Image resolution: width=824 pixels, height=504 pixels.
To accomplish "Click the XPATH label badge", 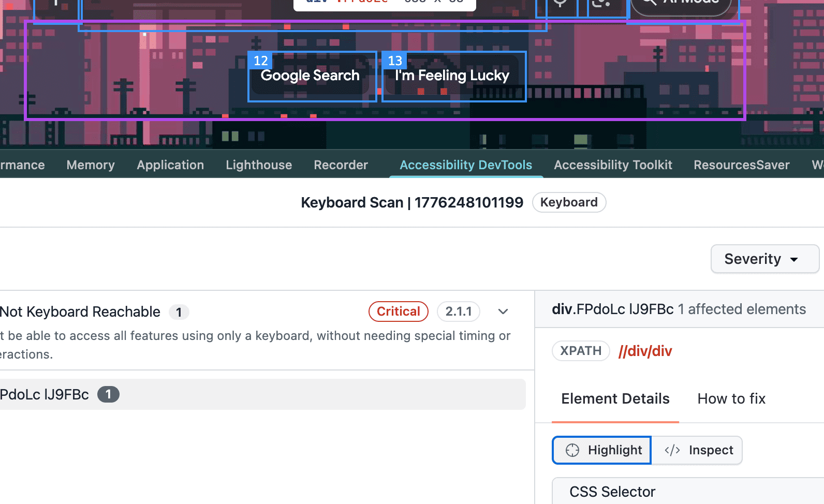I will click(x=581, y=351).
